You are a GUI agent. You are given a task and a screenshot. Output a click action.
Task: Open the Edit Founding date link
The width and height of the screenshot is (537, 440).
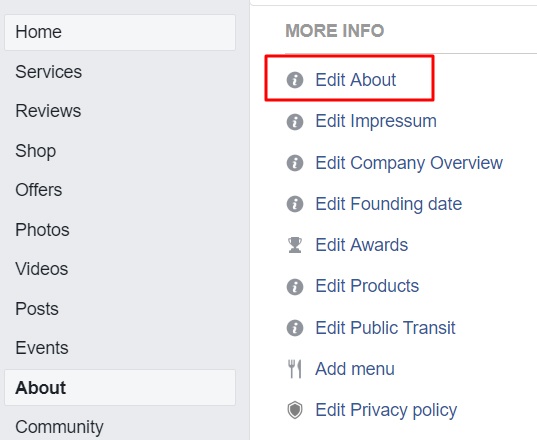389,204
